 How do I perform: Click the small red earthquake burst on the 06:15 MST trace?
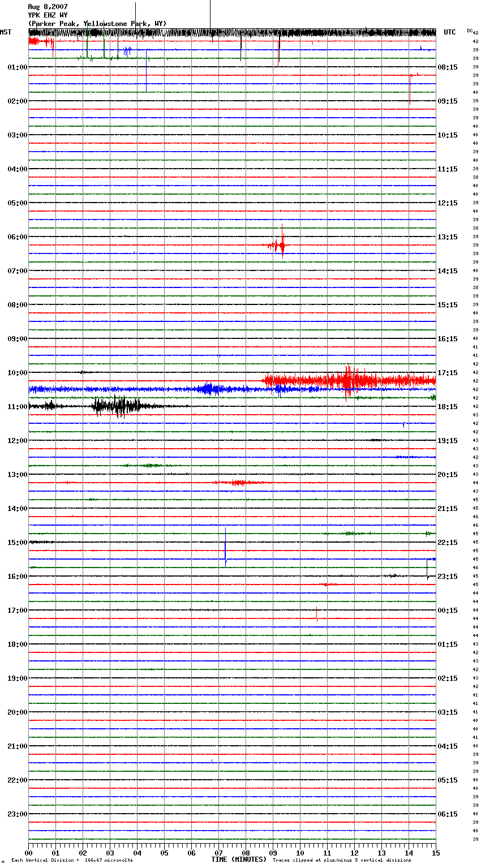(277, 244)
